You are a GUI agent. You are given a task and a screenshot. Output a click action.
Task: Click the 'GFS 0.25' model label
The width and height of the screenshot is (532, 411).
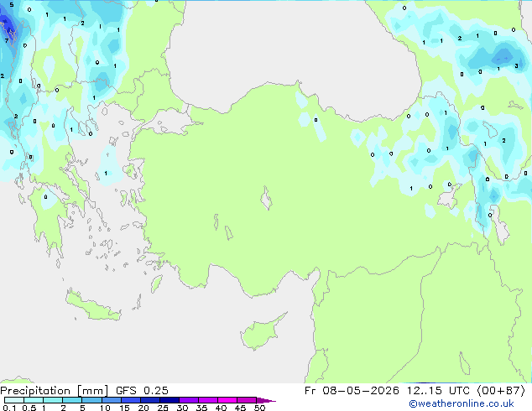142,391
